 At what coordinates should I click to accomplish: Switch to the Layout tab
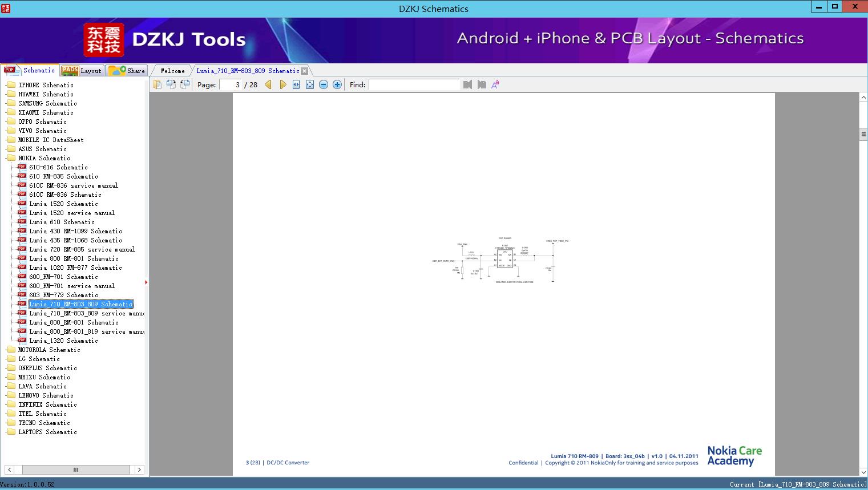pos(82,71)
